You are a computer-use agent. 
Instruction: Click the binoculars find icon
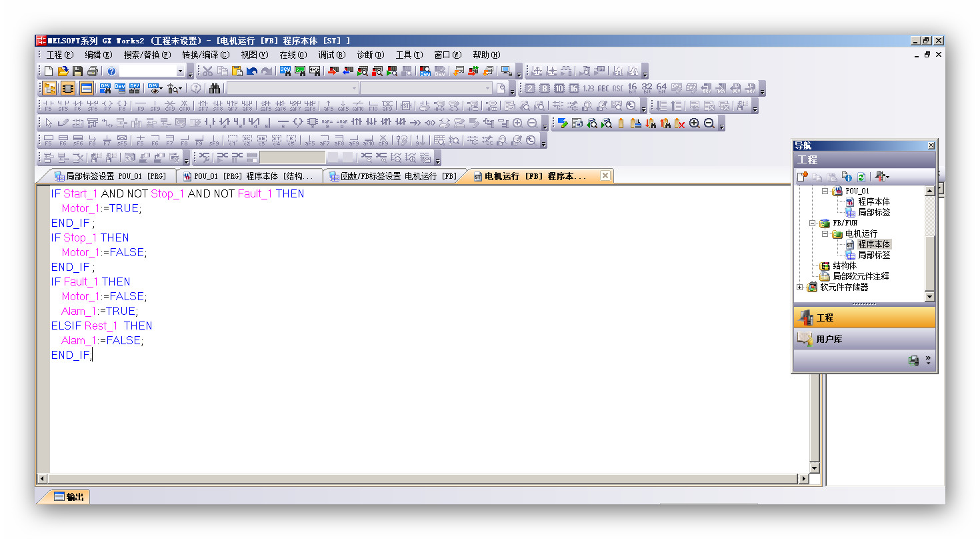click(x=215, y=89)
